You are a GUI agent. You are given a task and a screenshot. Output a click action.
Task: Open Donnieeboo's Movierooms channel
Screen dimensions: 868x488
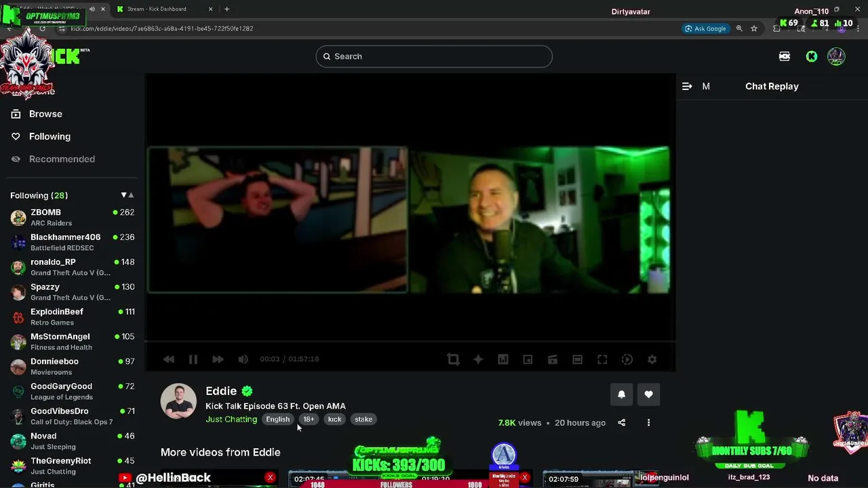(x=72, y=366)
